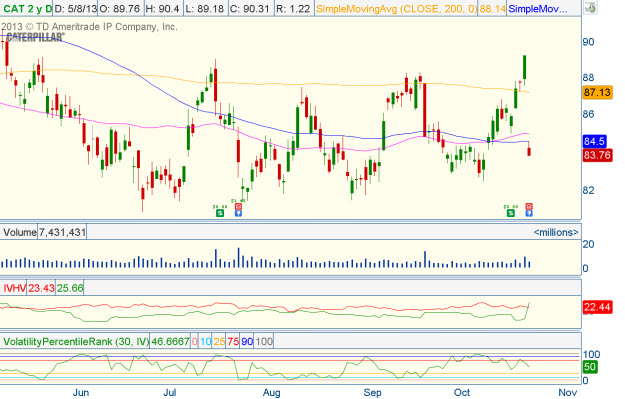Click the Jul label on time axis
The height and width of the screenshot is (399, 625).
click(x=170, y=393)
